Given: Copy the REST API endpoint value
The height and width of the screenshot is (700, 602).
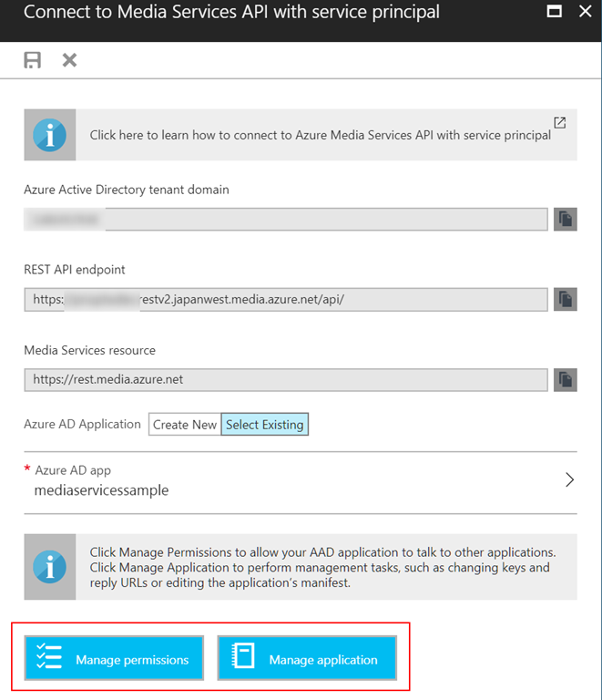Looking at the screenshot, I should 566,299.
